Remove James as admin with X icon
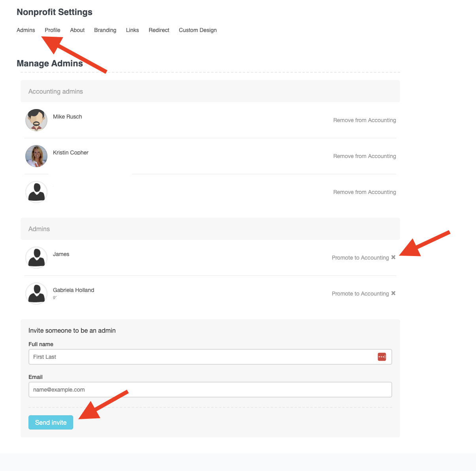The image size is (476, 471). 393,257
